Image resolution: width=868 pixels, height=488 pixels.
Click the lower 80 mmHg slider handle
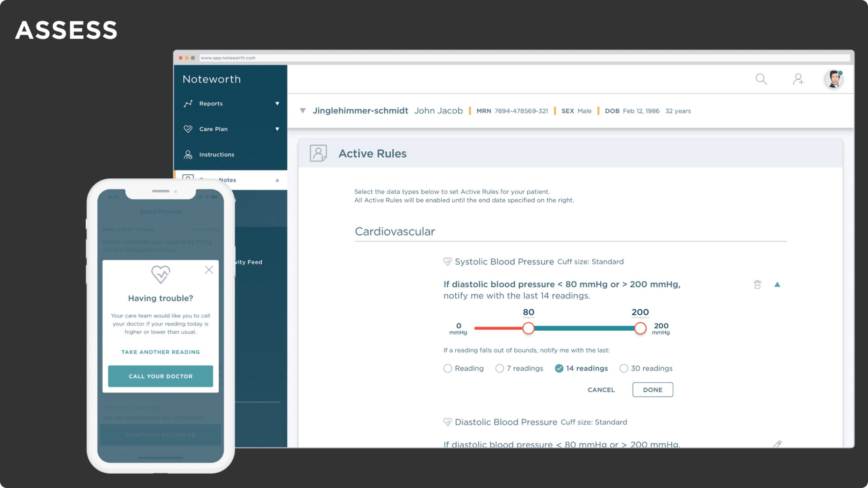(x=529, y=328)
